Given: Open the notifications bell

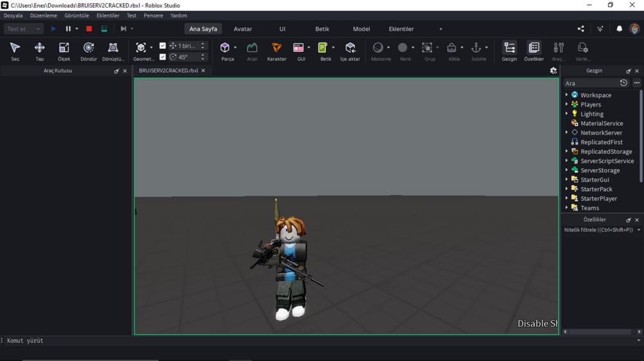Looking at the screenshot, I should click(620, 29).
